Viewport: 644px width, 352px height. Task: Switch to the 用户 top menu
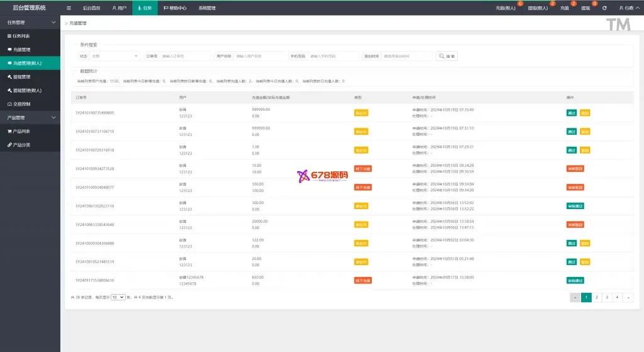[x=119, y=8]
